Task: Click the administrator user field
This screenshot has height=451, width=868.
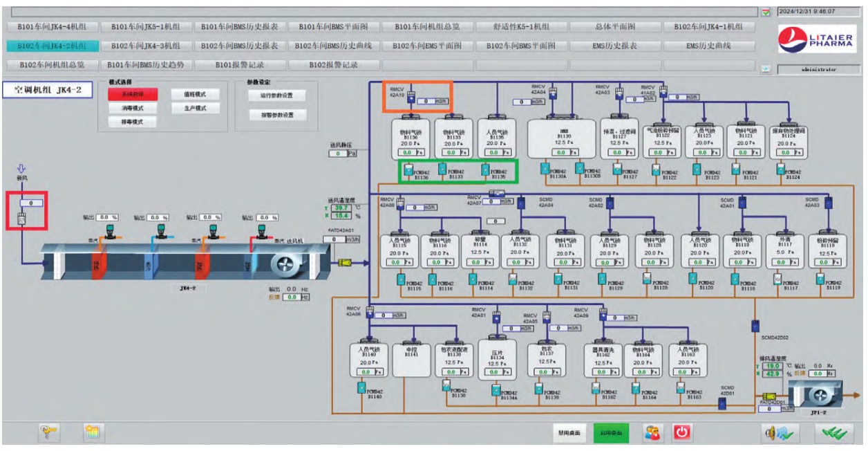Action: 818,69
